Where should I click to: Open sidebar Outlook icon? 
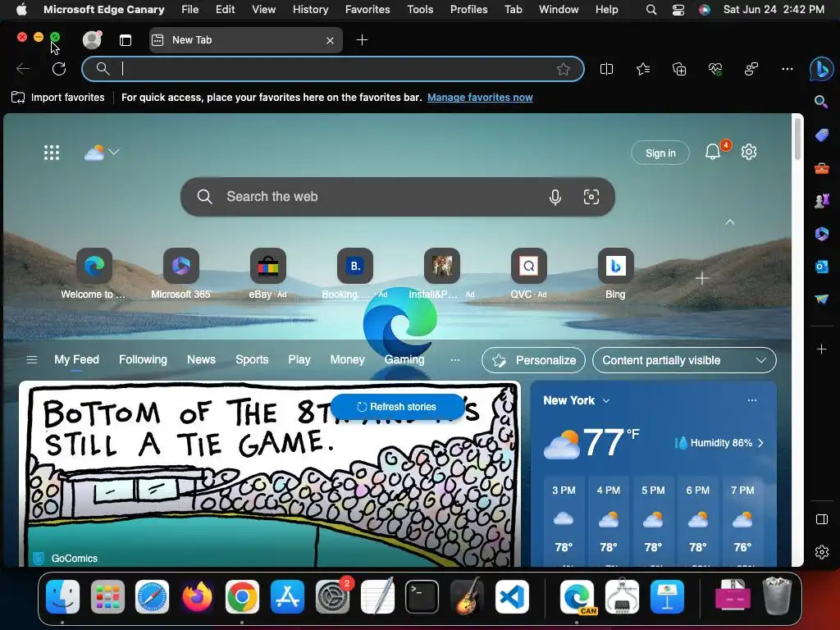coord(821,267)
